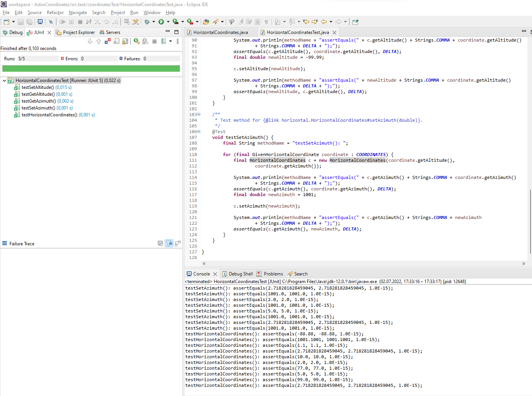Jump to the next failed test
The width and height of the screenshot is (532, 396).
coord(90,41)
